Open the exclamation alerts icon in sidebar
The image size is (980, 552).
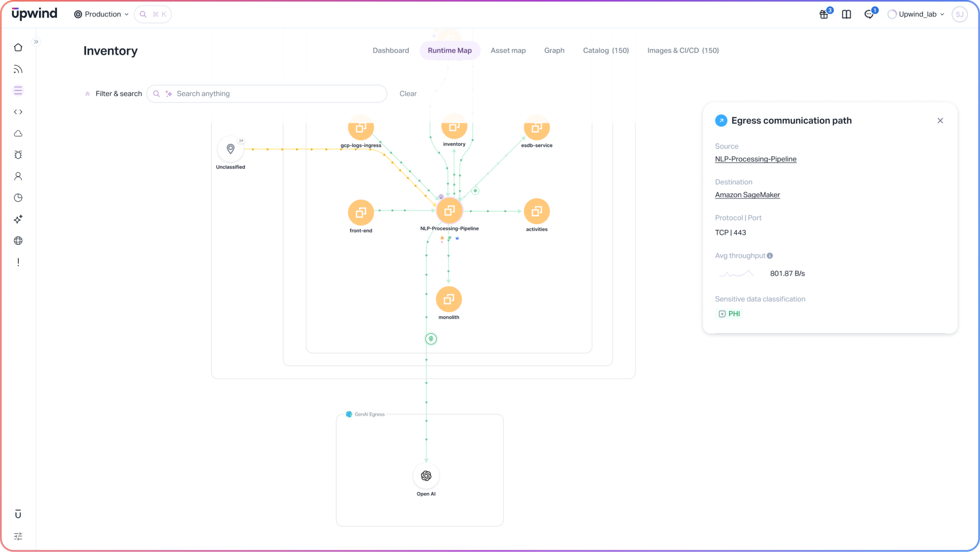click(18, 262)
